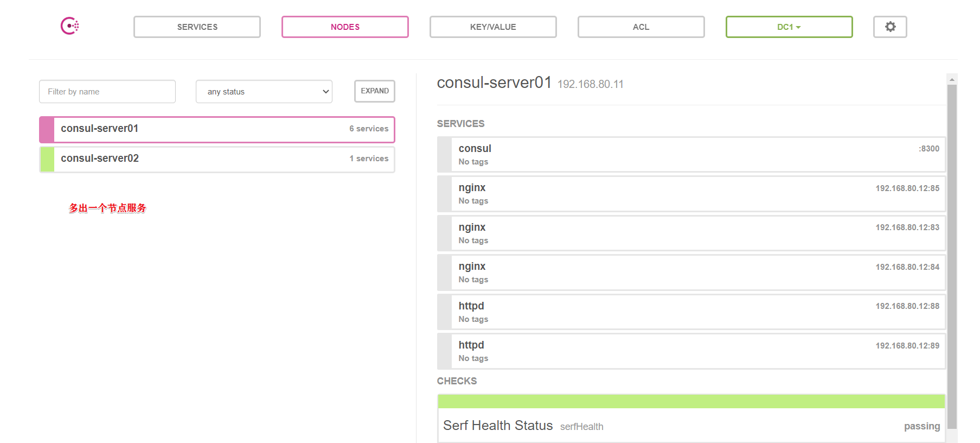The height and width of the screenshot is (443, 980).
Task: Open nginx service at 192.168.80.12:84
Action: pyautogui.click(x=691, y=273)
